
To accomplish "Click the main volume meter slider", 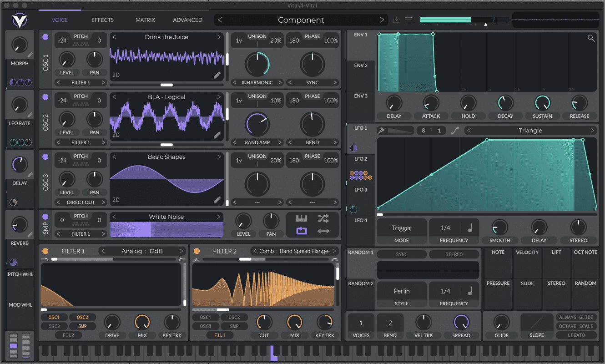I will pos(464,20).
